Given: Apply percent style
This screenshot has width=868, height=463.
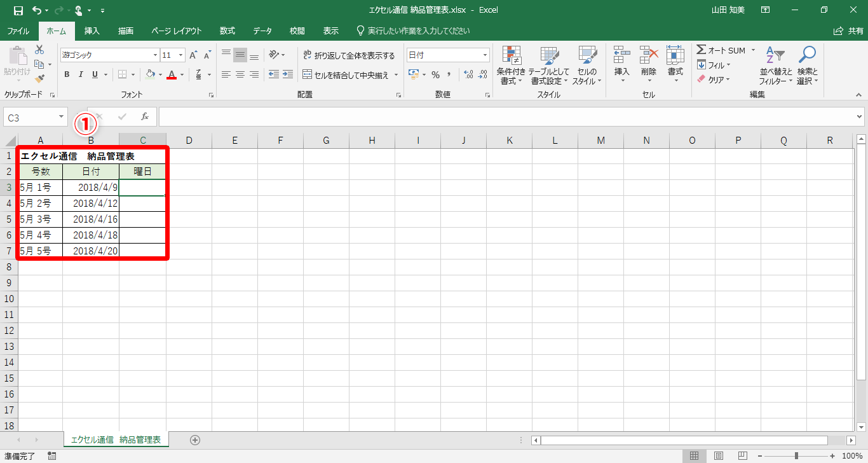Looking at the screenshot, I should pos(436,74).
